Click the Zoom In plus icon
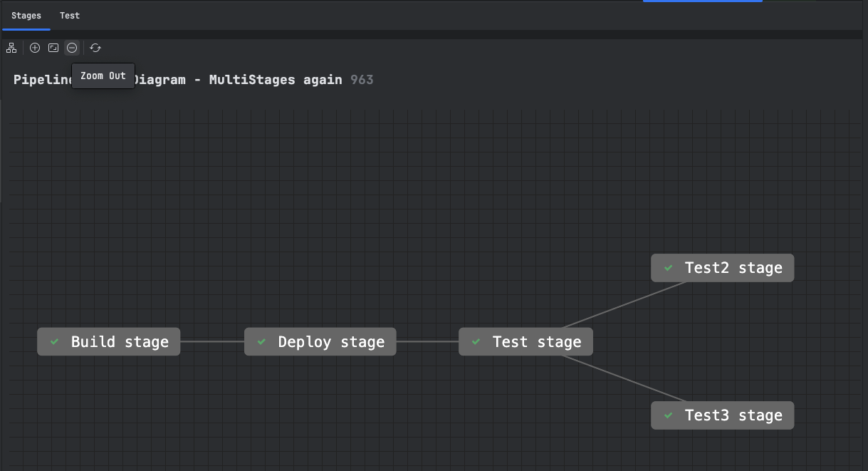The height and width of the screenshot is (471, 868). click(x=35, y=48)
